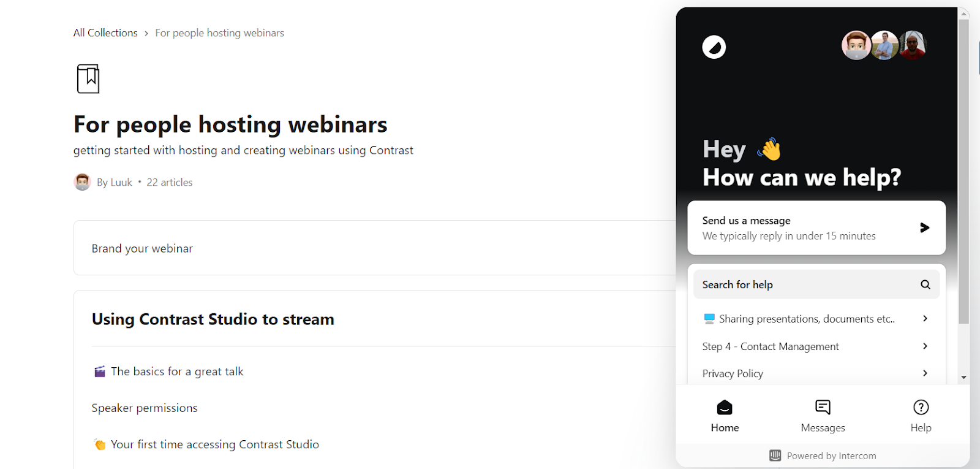Click the Messages tab icon

pos(823,407)
